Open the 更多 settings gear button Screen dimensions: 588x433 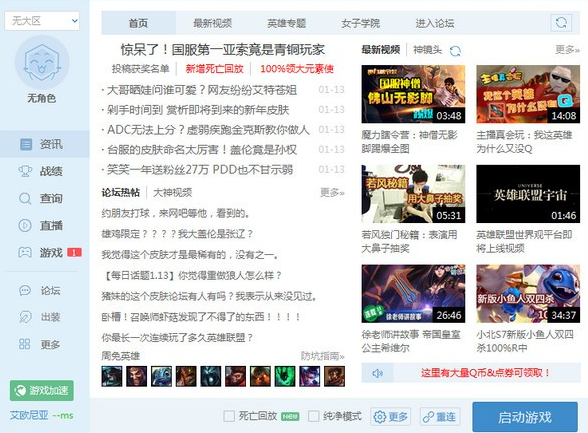[390, 417]
